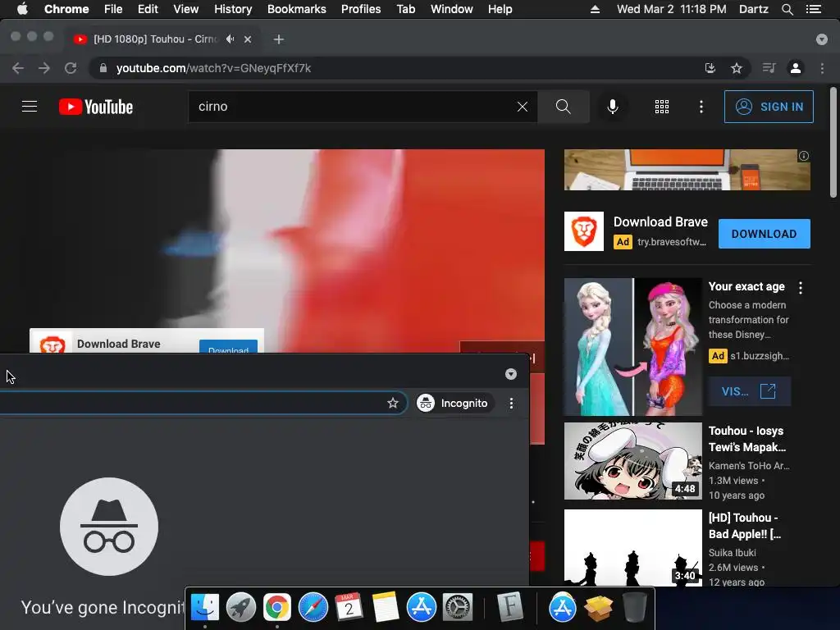The image size is (840, 630).
Task: Open Trash from the Dock
Action: pos(634,607)
